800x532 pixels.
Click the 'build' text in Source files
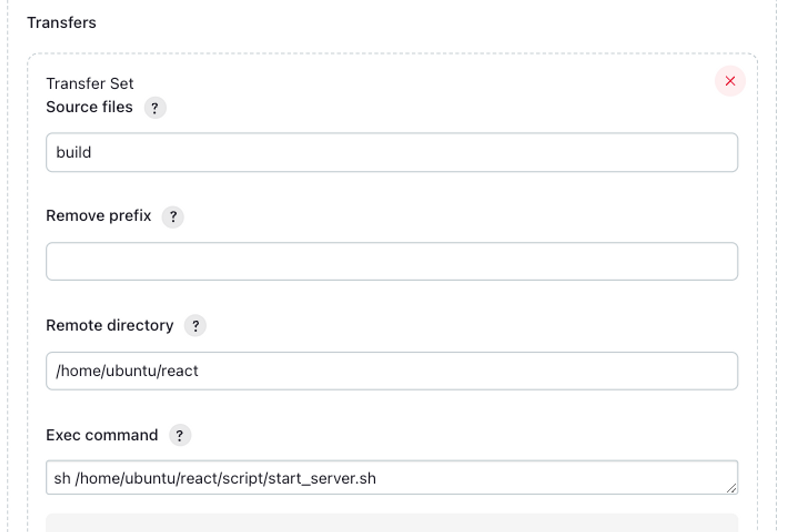(x=74, y=153)
